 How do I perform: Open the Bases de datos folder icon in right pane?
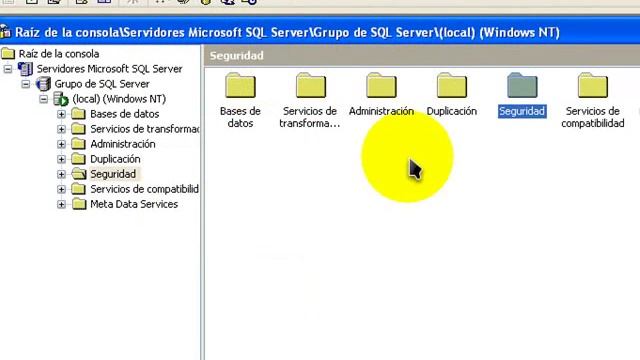tap(240, 85)
